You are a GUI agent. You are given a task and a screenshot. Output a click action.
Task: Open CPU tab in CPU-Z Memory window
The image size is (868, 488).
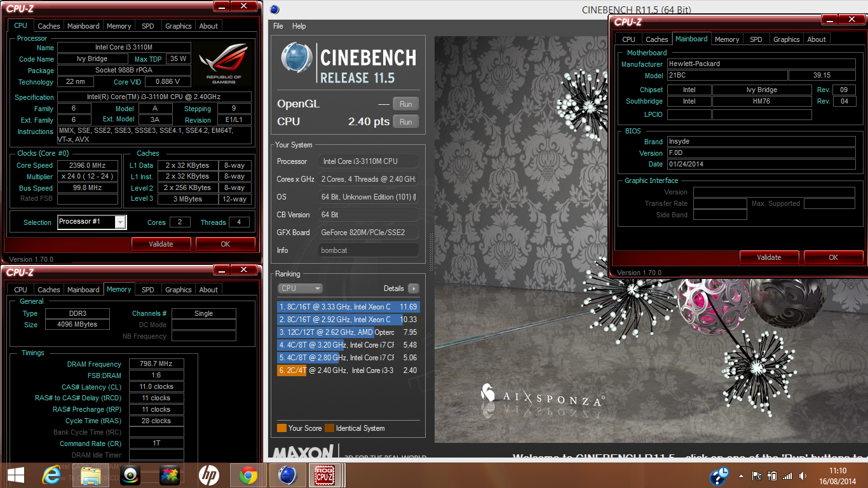[21, 290]
